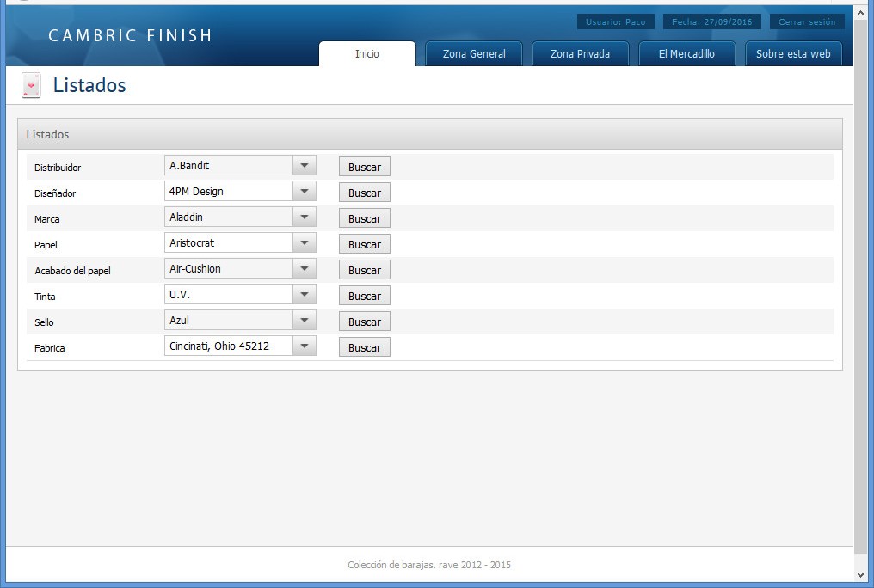Click Buscar in the Tinta row
Viewport: 874px width, 588px height.
pos(365,296)
